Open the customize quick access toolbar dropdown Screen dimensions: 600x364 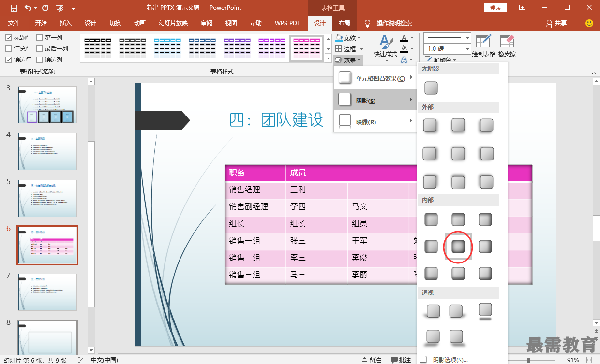point(73,8)
